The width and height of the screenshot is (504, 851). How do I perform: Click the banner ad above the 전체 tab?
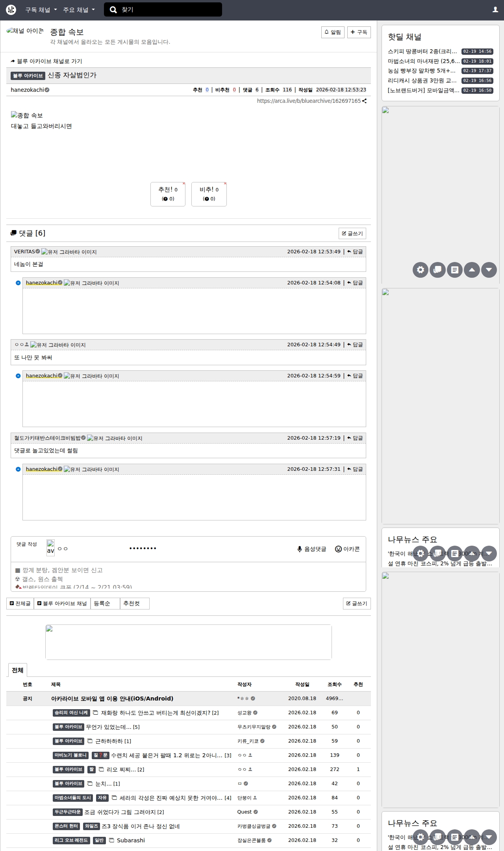[x=189, y=642]
